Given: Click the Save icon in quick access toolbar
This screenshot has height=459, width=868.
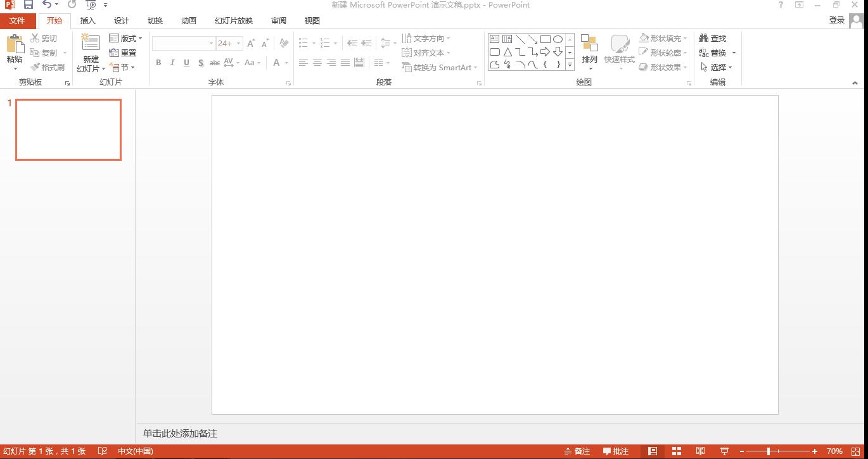Looking at the screenshot, I should [x=29, y=5].
